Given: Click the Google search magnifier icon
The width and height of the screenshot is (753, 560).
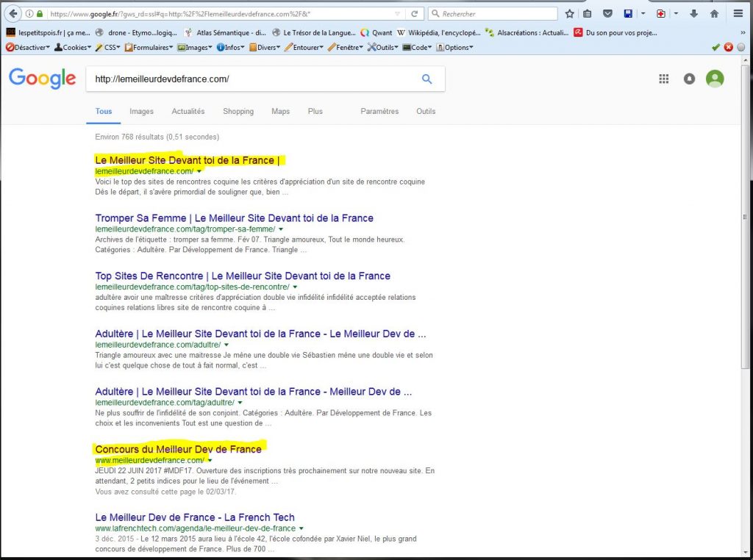Looking at the screenshot, I should [427, 79].
